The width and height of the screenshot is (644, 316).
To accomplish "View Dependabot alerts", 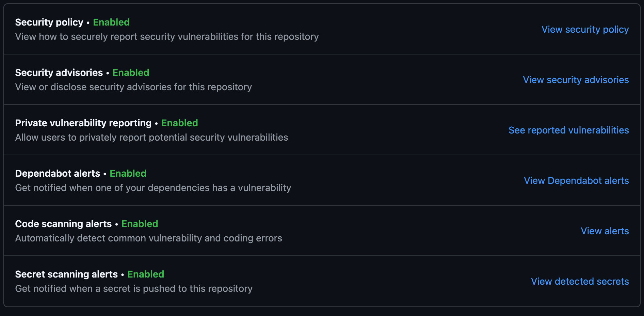I will [x=576, y=180].
